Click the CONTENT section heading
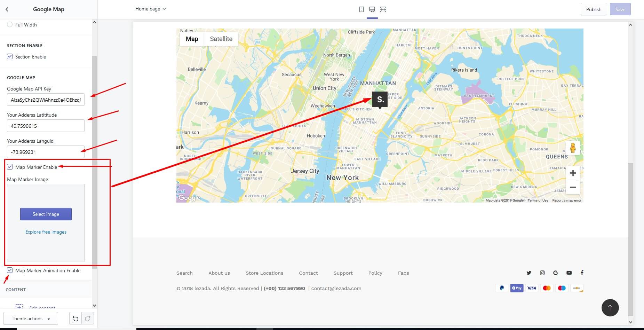Screen dimensions: 644x330 click(x=16, y=290)
